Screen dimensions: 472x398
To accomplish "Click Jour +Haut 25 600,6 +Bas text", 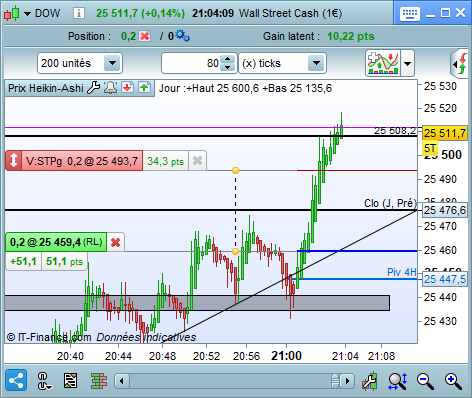I will point(245,88).
